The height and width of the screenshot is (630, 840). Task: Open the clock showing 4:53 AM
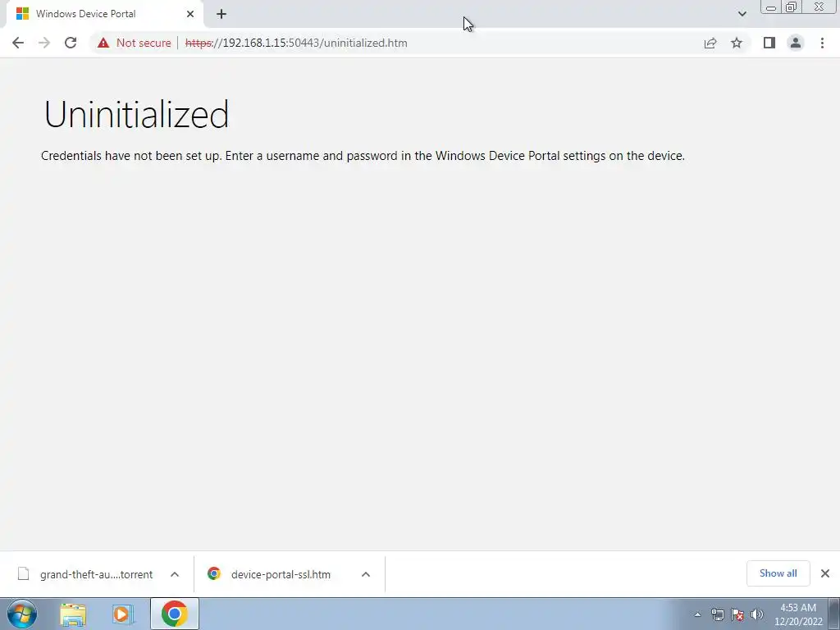pos(798,614)
